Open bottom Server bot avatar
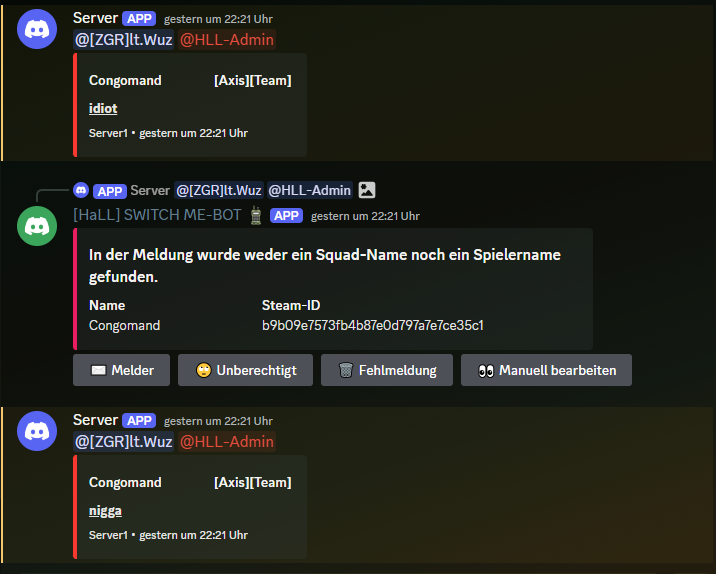 point(37,431)
